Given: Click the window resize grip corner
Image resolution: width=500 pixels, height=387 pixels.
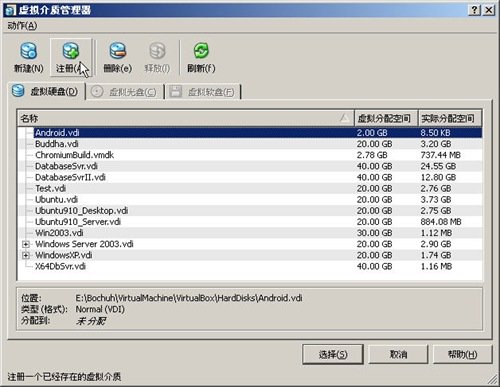Looking at the screenshot, I should [x=492, y=380].
